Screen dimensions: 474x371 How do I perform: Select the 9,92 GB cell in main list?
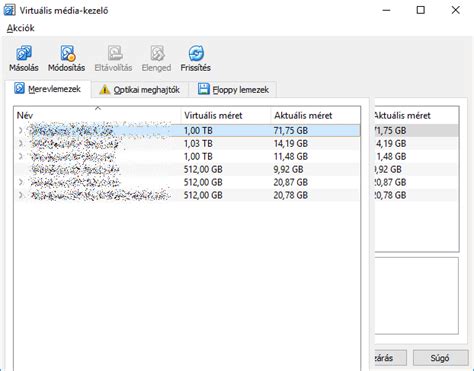point(288,170)
